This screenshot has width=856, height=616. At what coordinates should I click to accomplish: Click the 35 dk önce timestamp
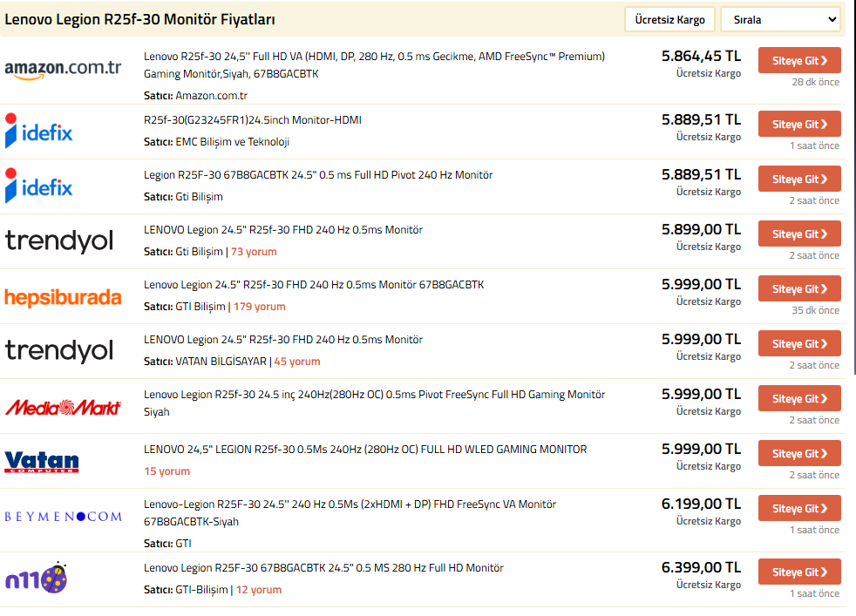point(816,310)
